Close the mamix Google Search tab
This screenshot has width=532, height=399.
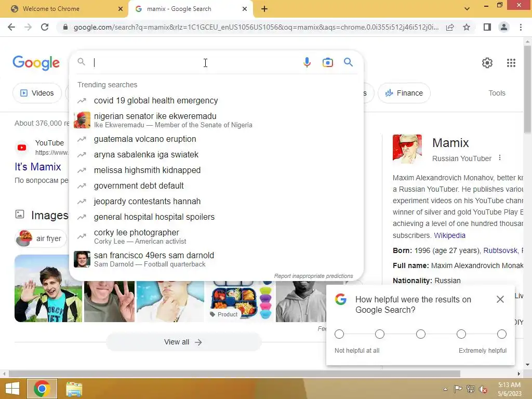tap(245, 9)
